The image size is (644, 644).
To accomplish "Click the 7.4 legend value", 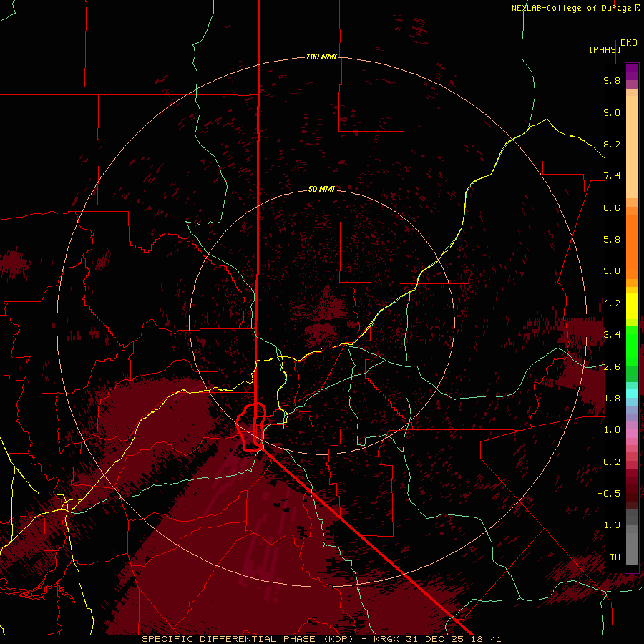I will (612, 176).
